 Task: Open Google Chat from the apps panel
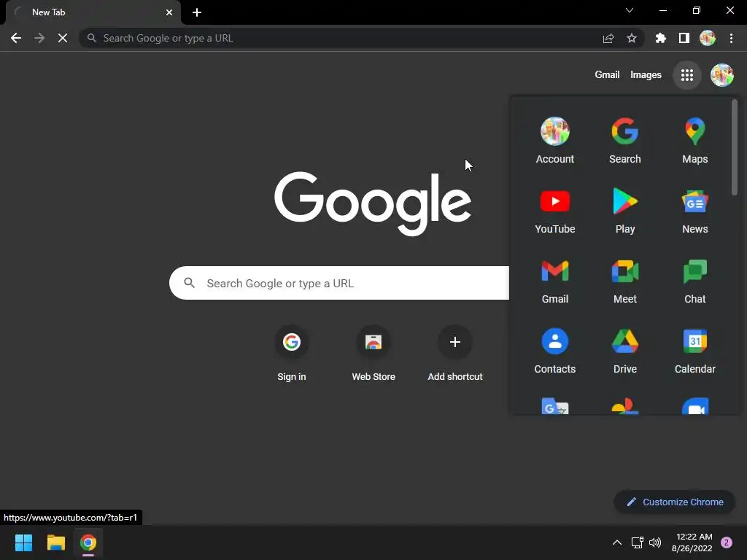tap(694, 280)
